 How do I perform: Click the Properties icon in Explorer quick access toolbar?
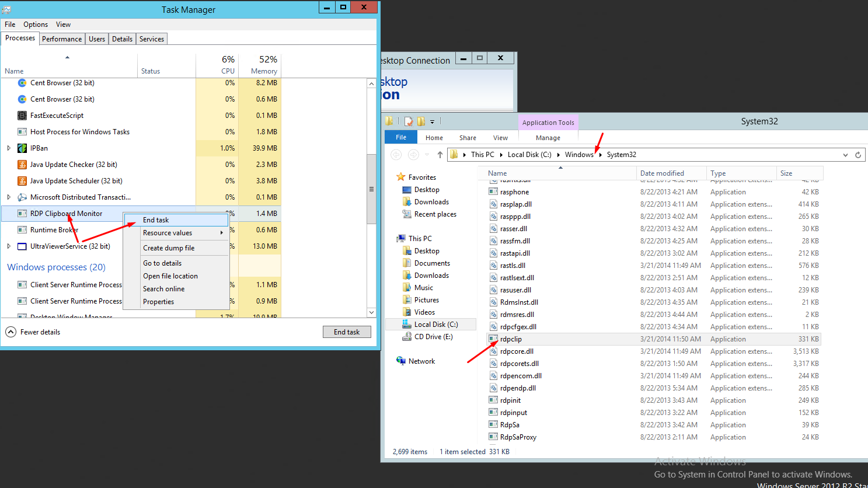[x=409, y=121]
